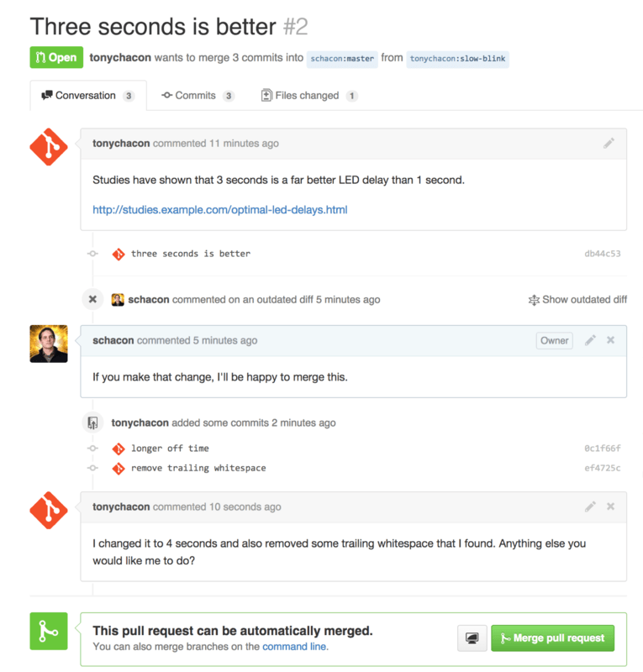Click the Git logo avatar on the first comment
643x672 pixels.
48,147
